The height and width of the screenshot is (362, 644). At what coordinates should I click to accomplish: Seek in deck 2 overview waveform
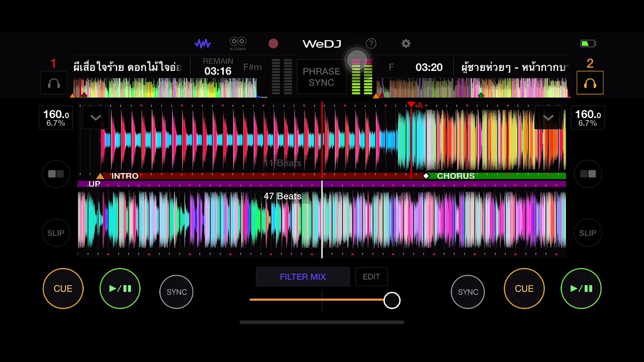472,88
